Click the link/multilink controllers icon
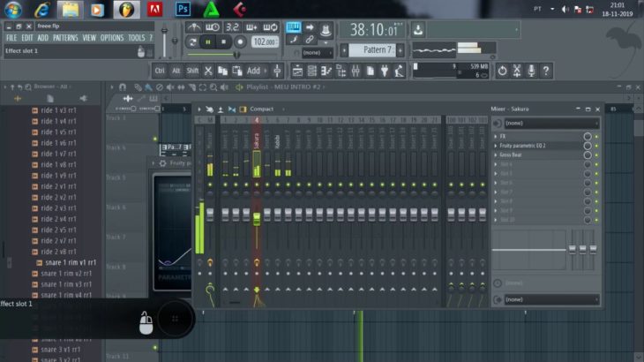 click(x=310, y=40)
